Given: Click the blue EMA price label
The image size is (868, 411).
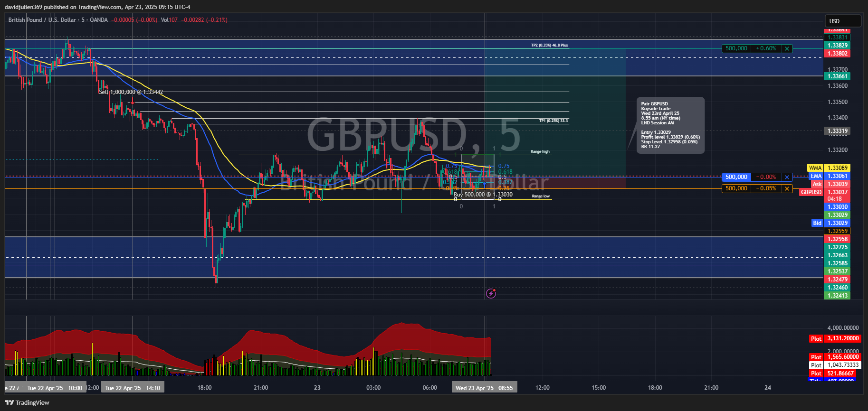Looking at the screenshot, I should [830, 176].
